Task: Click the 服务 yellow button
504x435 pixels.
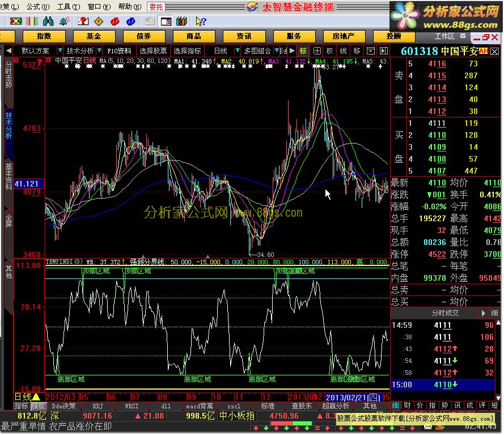Action: pyautogui.click(x=294, y=36)
